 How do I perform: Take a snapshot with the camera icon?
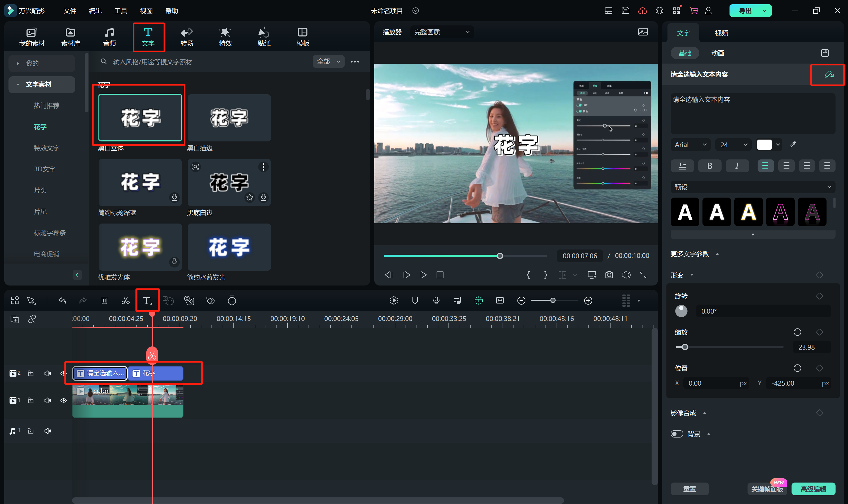[x=609, y=275]
